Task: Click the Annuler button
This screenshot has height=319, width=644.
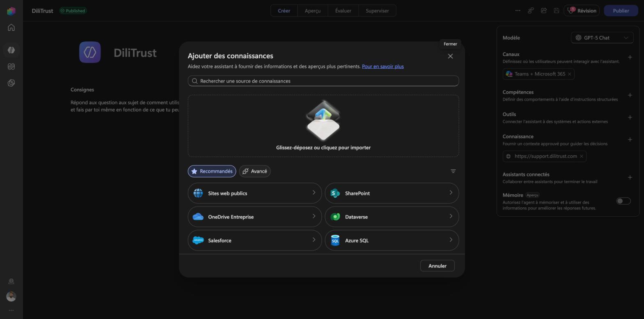Action: coord(437,266)
